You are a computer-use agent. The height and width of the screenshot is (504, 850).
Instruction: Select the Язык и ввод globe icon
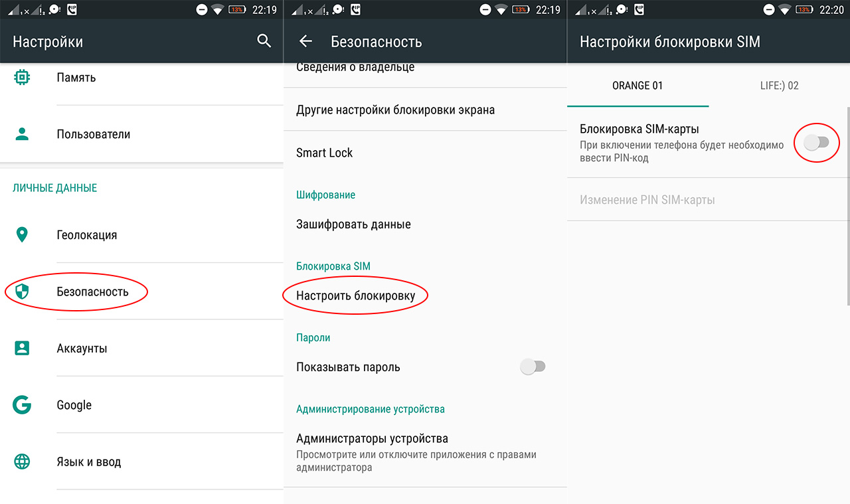tap(22, 462)
